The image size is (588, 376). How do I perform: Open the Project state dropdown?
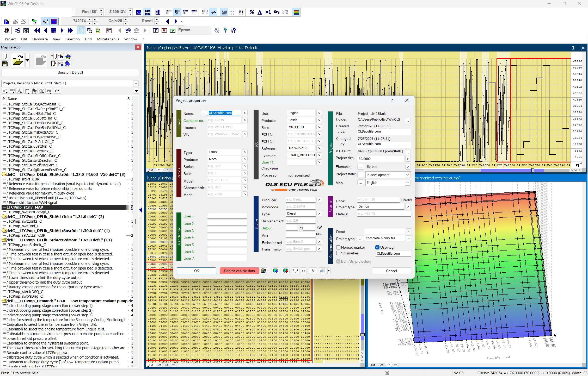407,175
